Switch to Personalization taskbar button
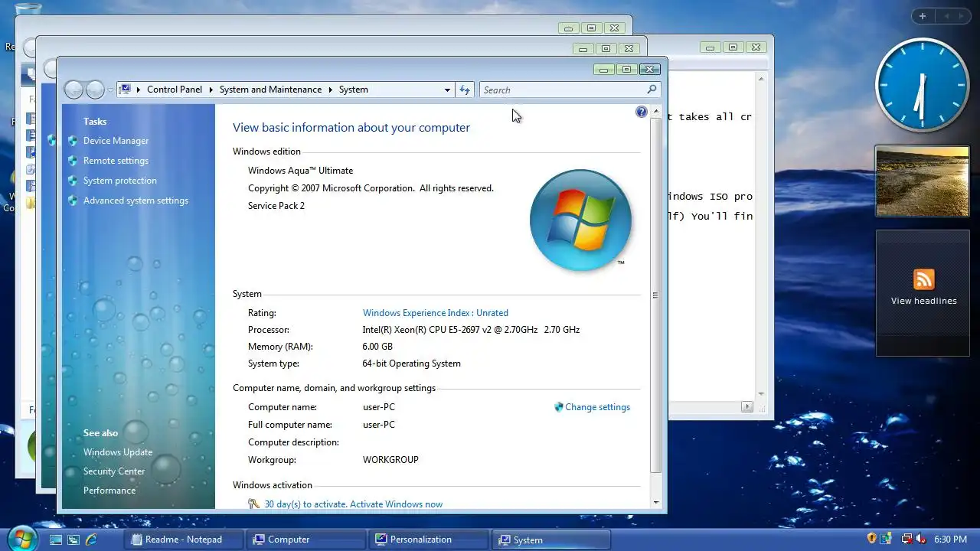 coord(428,540)
